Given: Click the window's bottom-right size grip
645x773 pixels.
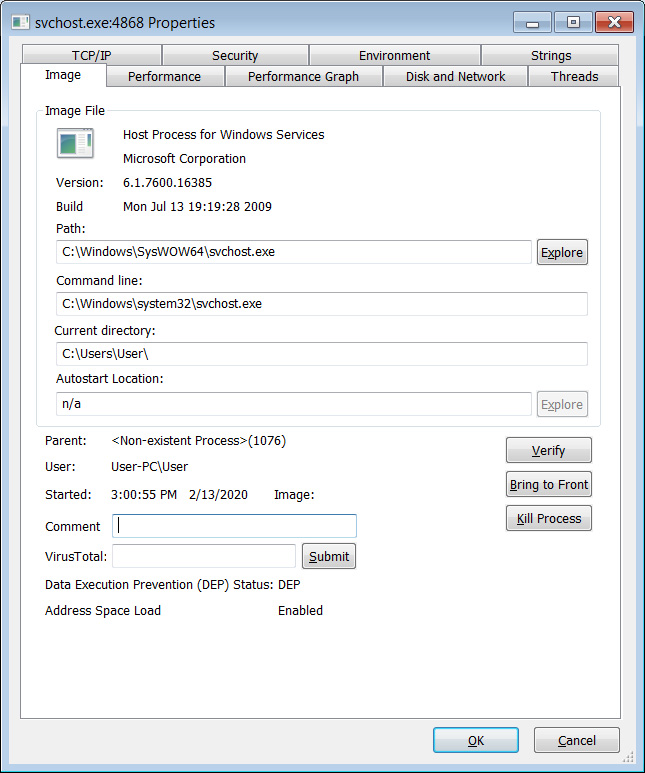Looking at the screenshot, I should 628,756.
